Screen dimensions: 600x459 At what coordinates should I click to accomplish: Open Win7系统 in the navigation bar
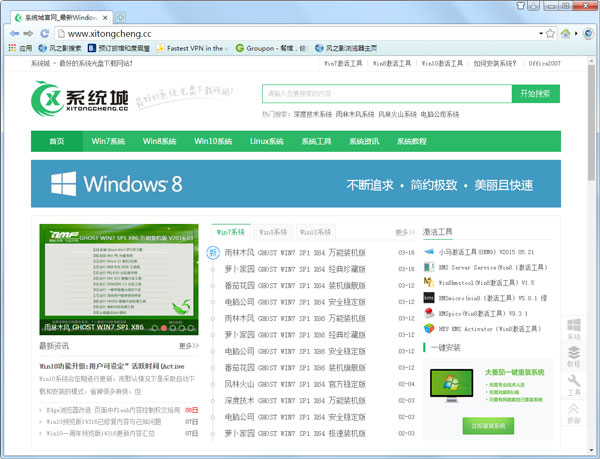[x=108, y=141]
